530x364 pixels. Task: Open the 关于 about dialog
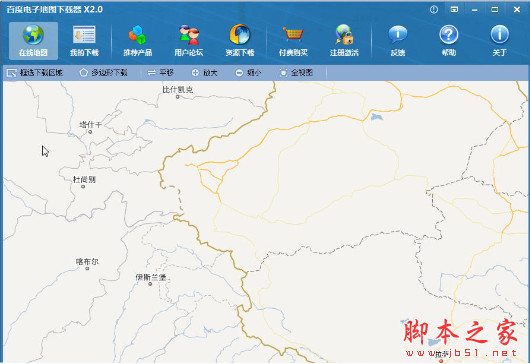pyautogui.click(x=499, y=41)
